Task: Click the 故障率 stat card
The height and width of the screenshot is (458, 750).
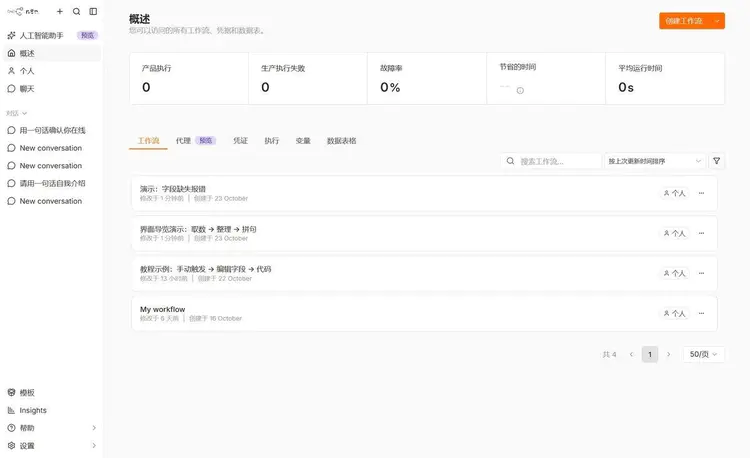Action: click(x=427, y=78)
